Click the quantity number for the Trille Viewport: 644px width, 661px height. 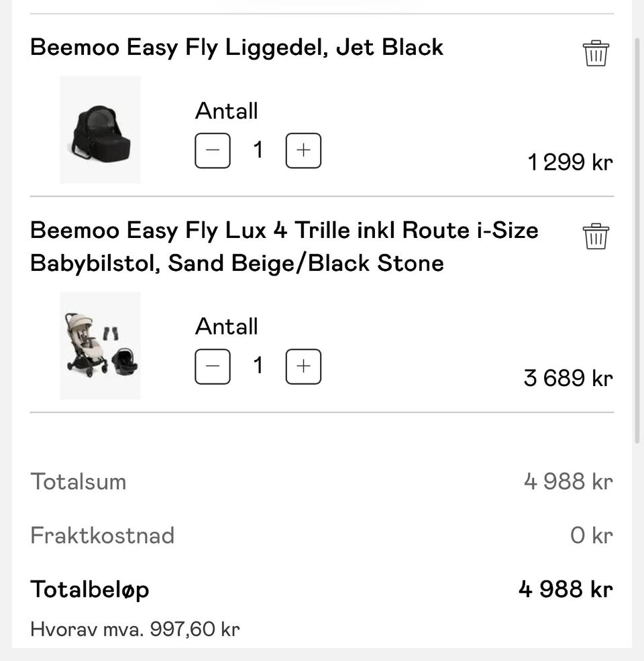pos(258,367)
